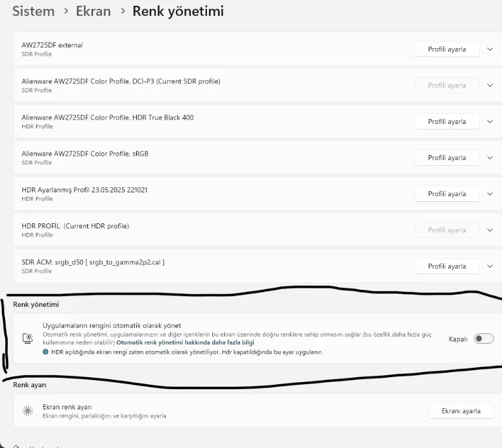
Task: Click Alienware AW2725DF sRGB profile name
Action: [x=85, y=154]
